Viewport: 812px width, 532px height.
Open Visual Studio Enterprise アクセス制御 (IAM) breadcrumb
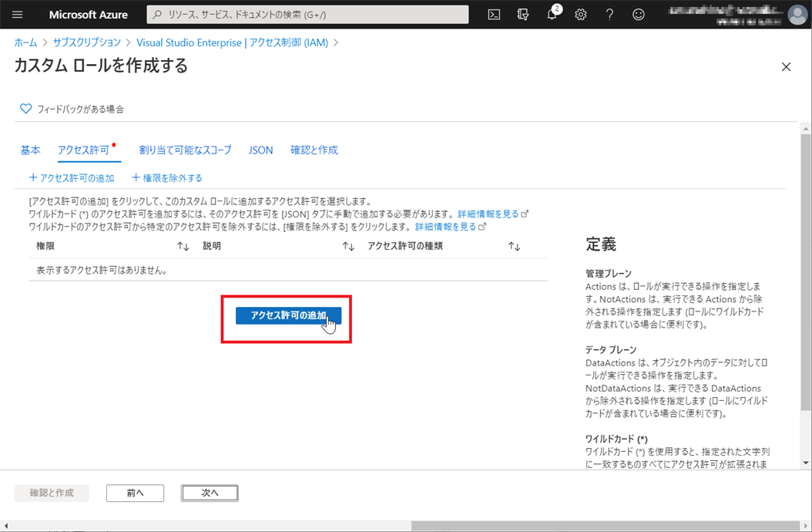232,42
